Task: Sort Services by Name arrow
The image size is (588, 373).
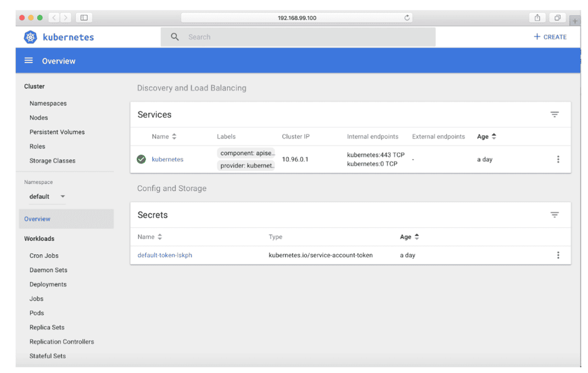Action: coord(174,137)
